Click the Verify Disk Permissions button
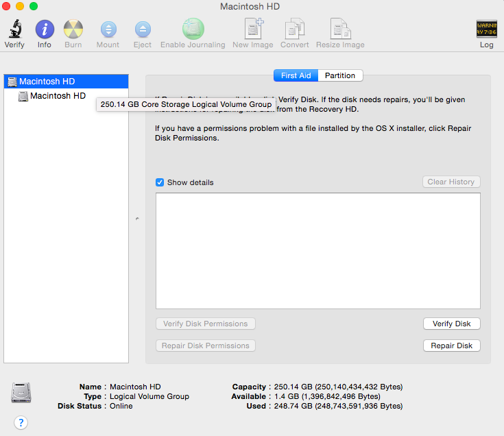The image size is (504, 436). click(206, 324)
